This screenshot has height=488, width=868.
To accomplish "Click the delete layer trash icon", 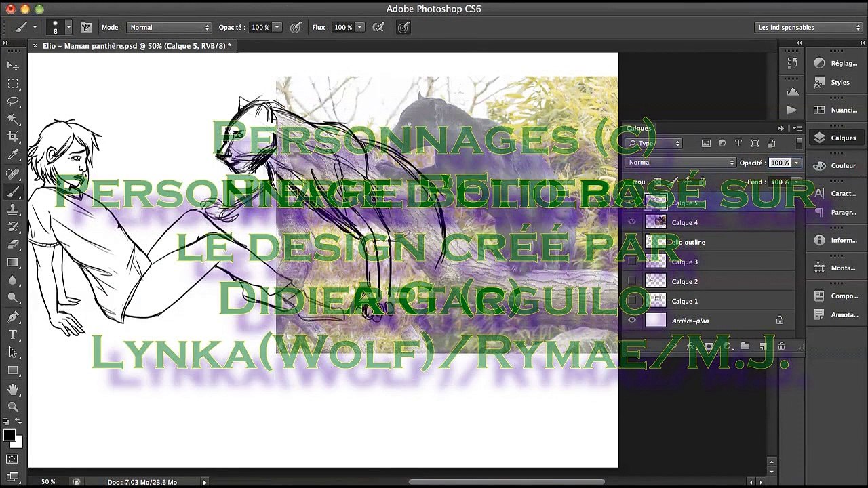I will pyautogui.click(x=781, y=346).
